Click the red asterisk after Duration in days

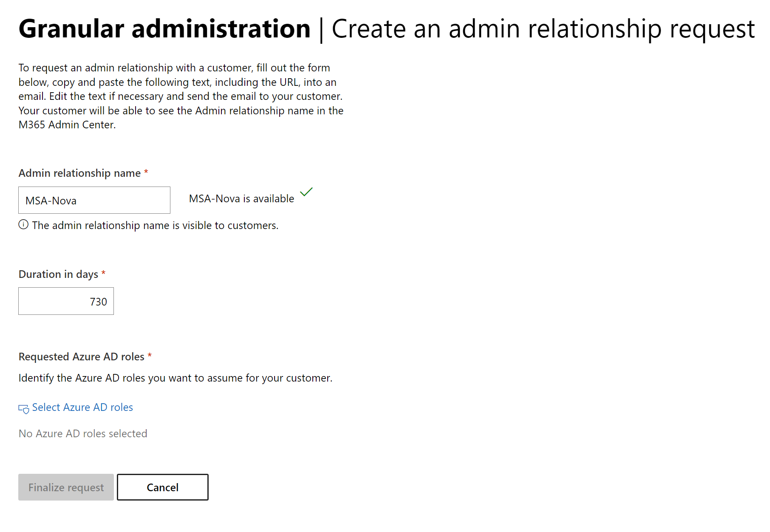pos(103,273)
